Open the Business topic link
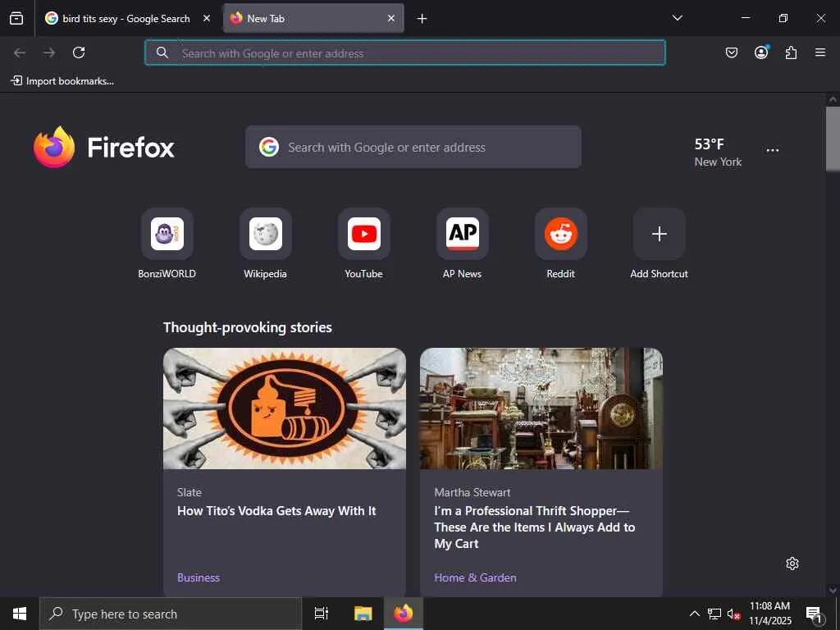The image size is (840, 630). coord(199,577)
